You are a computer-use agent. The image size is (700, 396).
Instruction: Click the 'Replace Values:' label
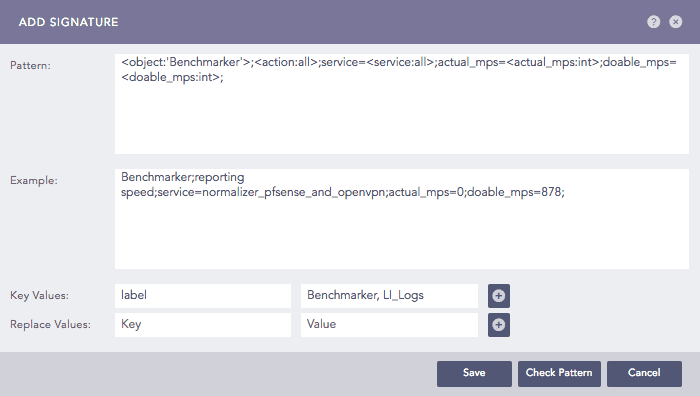coord(50,325)
